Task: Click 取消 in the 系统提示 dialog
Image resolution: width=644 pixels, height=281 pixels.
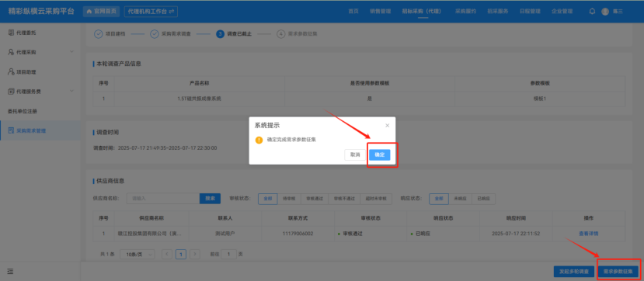Action: point(355,154)
